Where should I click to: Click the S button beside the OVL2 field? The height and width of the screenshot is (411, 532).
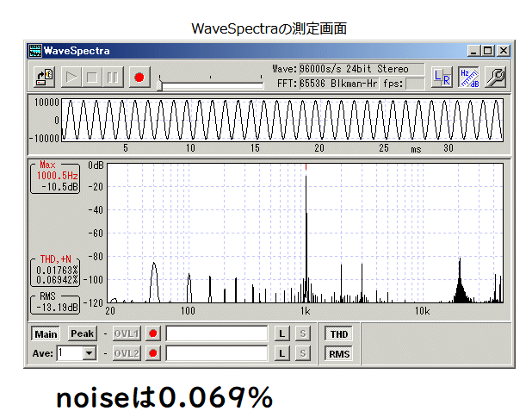(303, 353)
